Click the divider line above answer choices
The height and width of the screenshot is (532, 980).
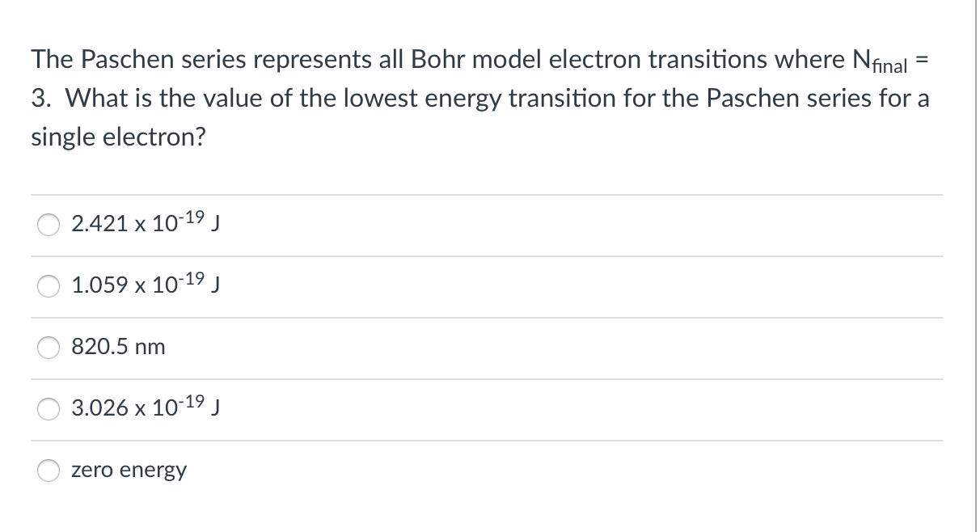click(485, 194)
